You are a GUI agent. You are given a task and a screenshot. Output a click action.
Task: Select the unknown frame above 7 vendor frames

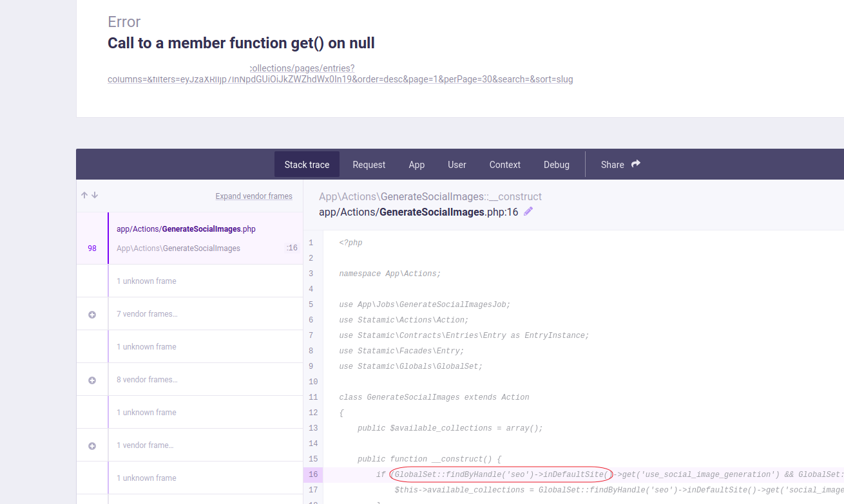click(x=189, y=281)
